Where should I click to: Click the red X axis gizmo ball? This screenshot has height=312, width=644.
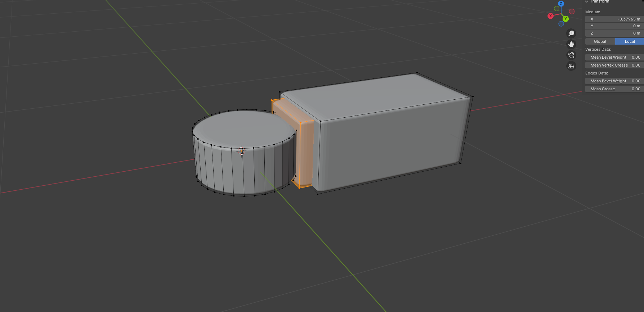[550, 16]
